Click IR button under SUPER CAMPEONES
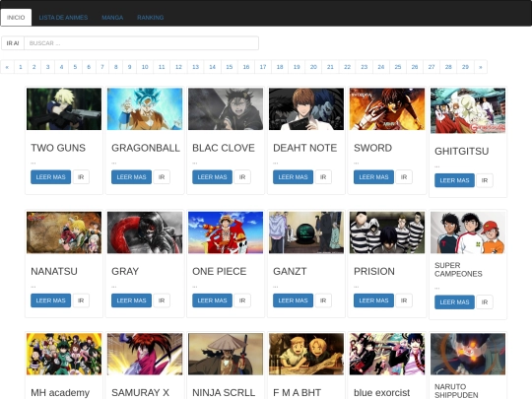 pos(485,302)
